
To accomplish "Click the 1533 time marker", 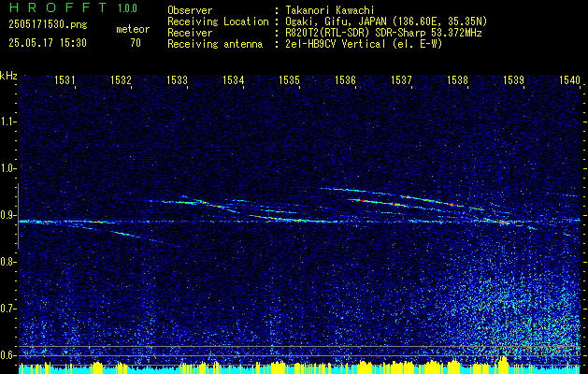I will [177, 79].
